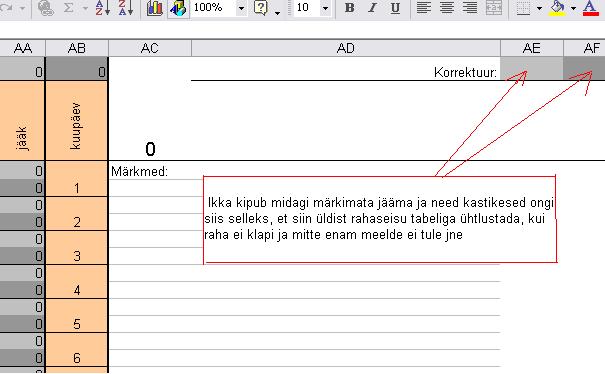Open the fill color dropdown arrow
The width and height of the screenshot is (605, 374).
[573, 8]
